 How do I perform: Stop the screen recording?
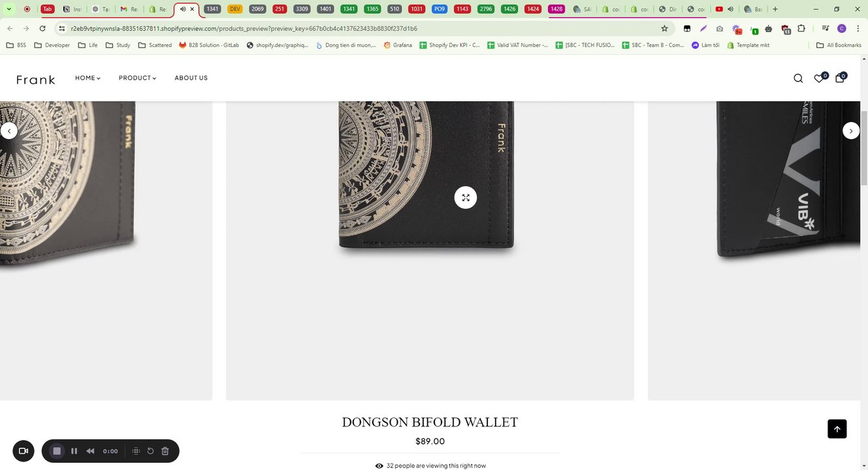point(57,451)
